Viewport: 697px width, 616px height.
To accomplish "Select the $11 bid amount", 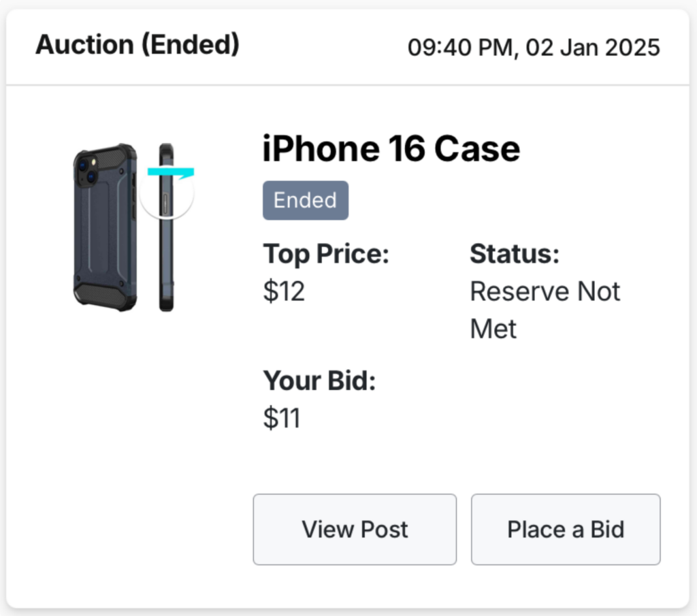I will (282, 418).
